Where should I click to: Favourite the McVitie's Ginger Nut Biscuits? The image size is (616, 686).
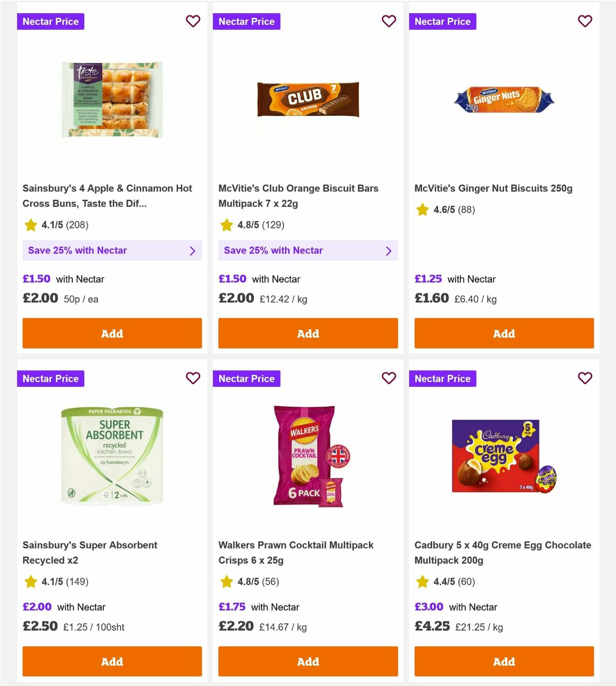[x=585, y=21]
